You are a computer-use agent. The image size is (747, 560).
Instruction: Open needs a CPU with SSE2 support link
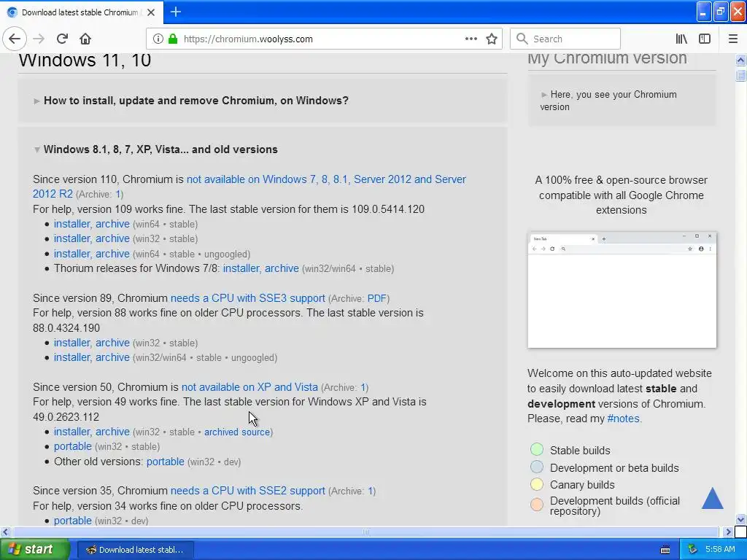(x=248, y=491)
